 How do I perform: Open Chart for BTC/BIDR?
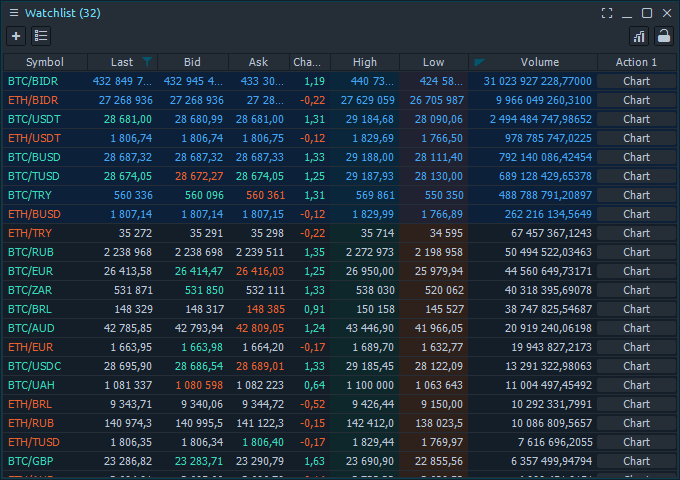636,81
